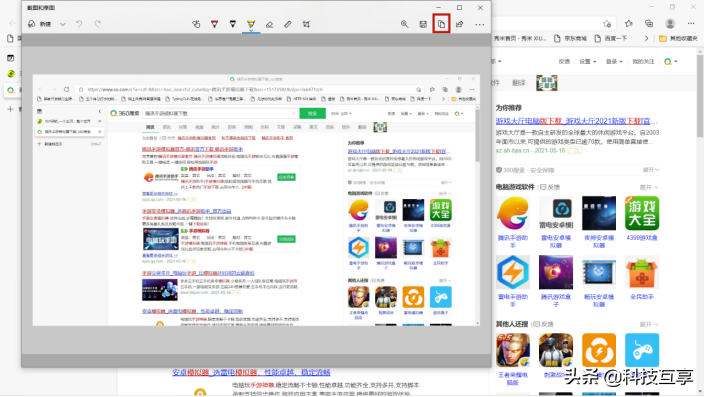The height and width of the screenshot is (397, 705).
Task: Select the touch writing tool
Action: tap(196, 24)
